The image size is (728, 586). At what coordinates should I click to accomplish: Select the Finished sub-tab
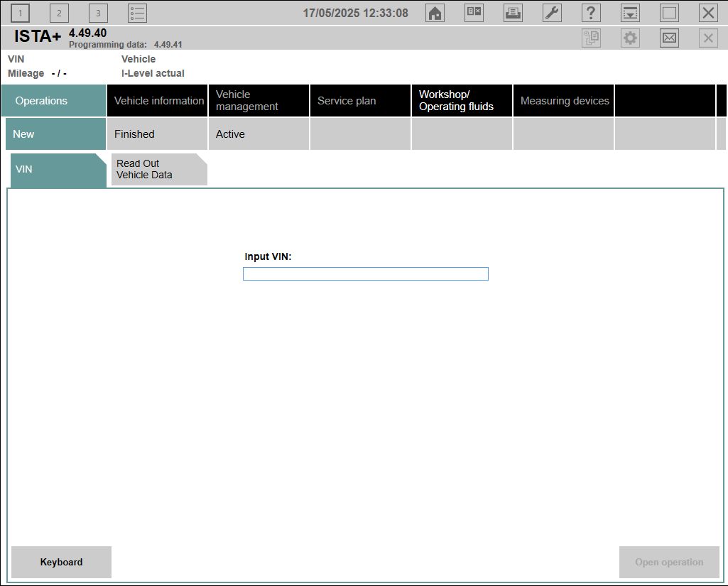click(158, 134)
